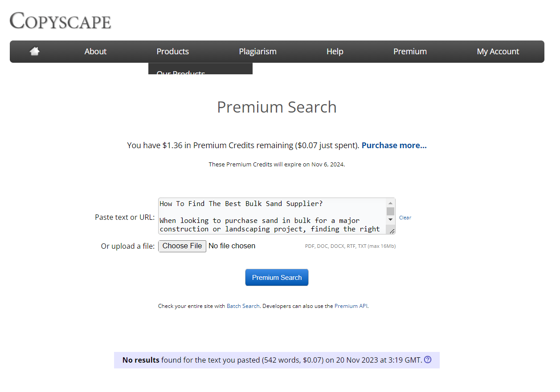
Task: Open the My Account menu
Action: pos(498,52)
